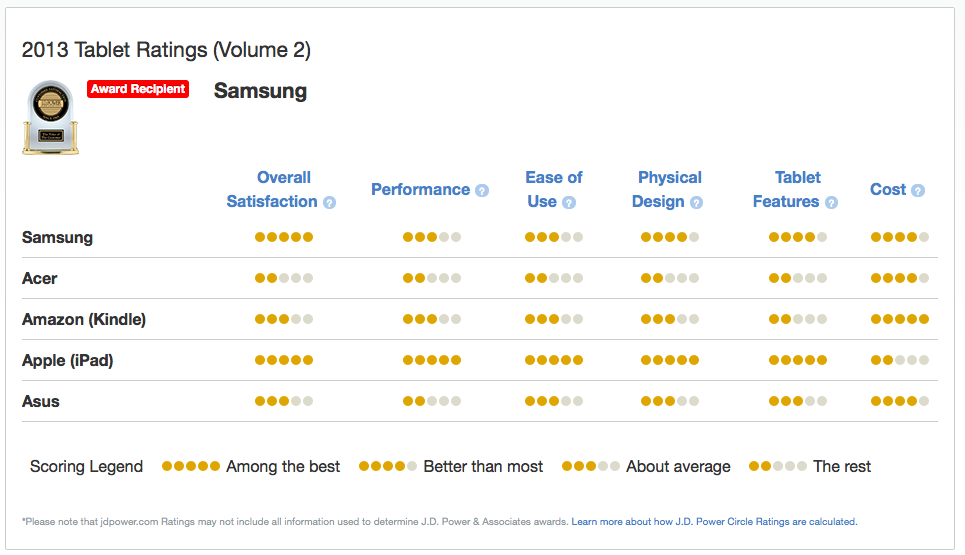Open the Tablet Features help icon
This screenshot has height=555, width=965.
tap(831, 202)
